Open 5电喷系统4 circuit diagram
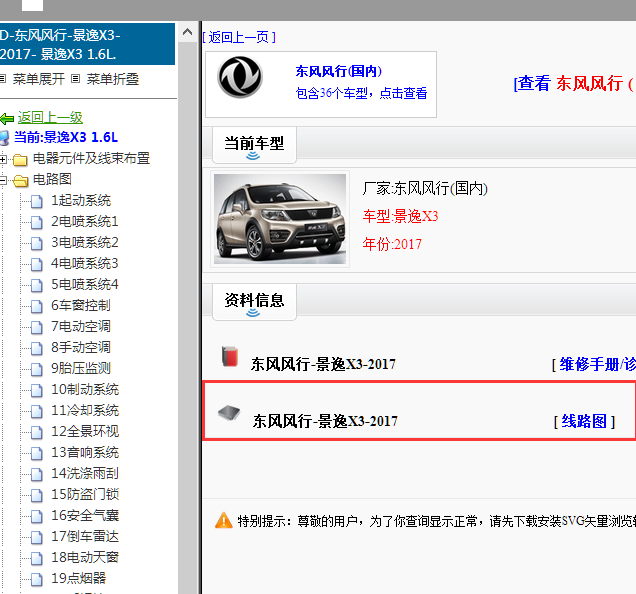The height and width of the screenshot is (594, 636). pos(84,284)
